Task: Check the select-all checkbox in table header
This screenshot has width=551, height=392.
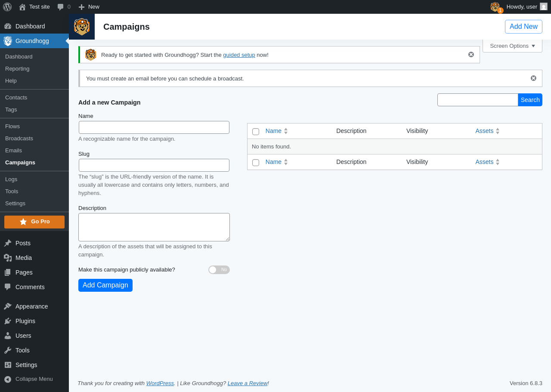Action: (256, 132)
